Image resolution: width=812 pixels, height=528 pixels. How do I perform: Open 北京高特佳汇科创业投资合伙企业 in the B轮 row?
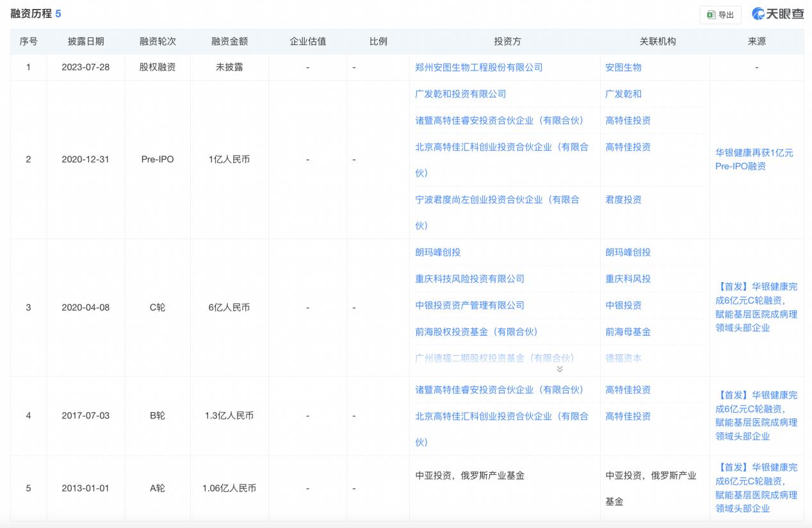(x=501, y=429)
